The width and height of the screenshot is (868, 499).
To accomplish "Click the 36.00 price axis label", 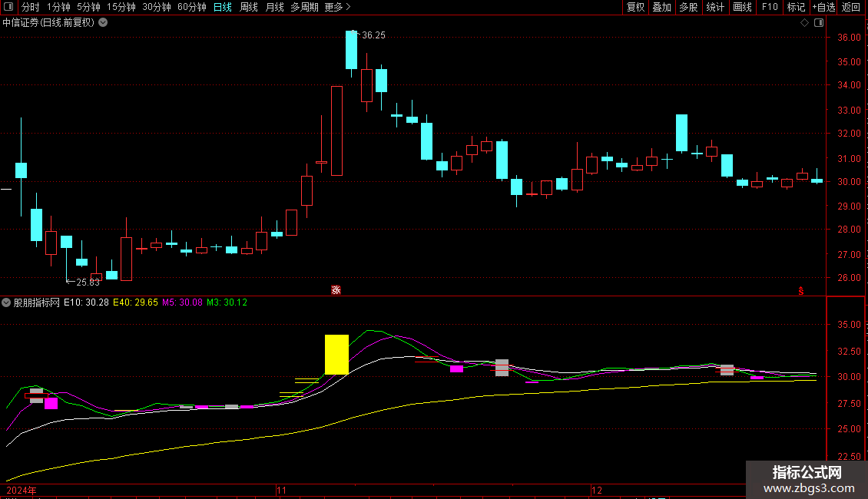I will [x=849, y=38].
